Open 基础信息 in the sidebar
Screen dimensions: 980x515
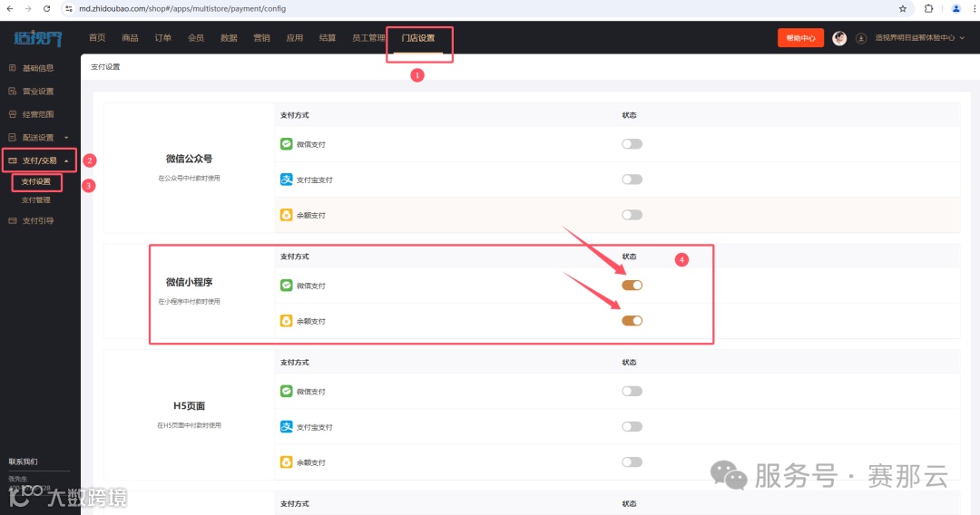click(x=38, y=67)
